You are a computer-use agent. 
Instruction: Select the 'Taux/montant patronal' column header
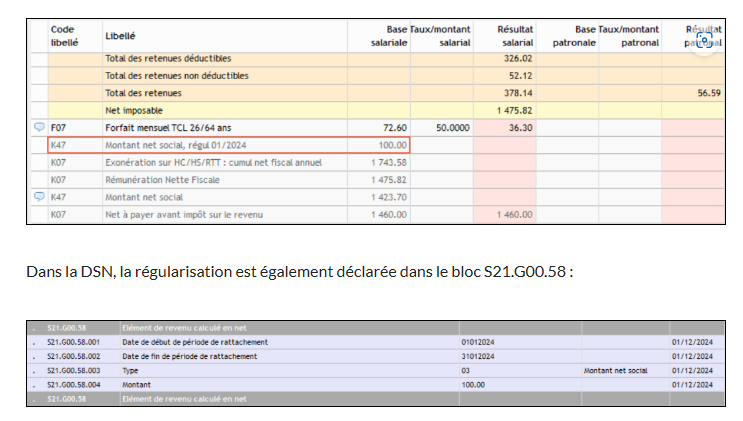coord(629,36)
